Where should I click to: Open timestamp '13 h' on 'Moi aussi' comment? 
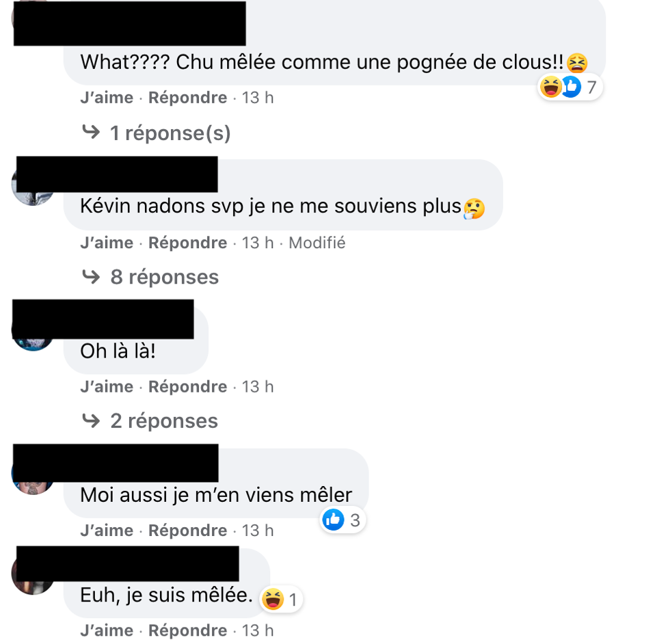tap(258, 531)
